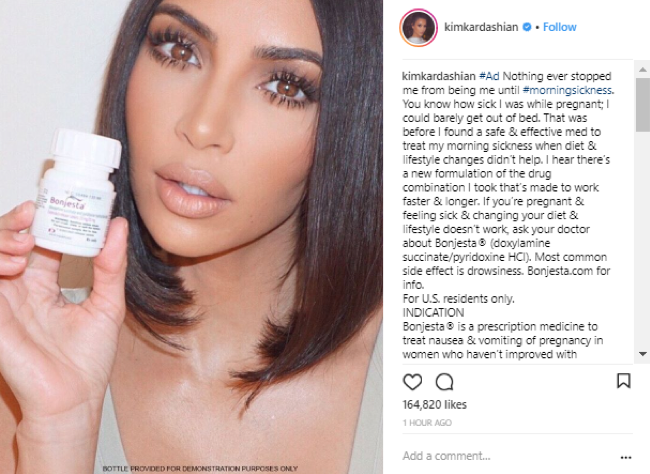
Task: Open more options three-dot menu
Action: (626, 457)
